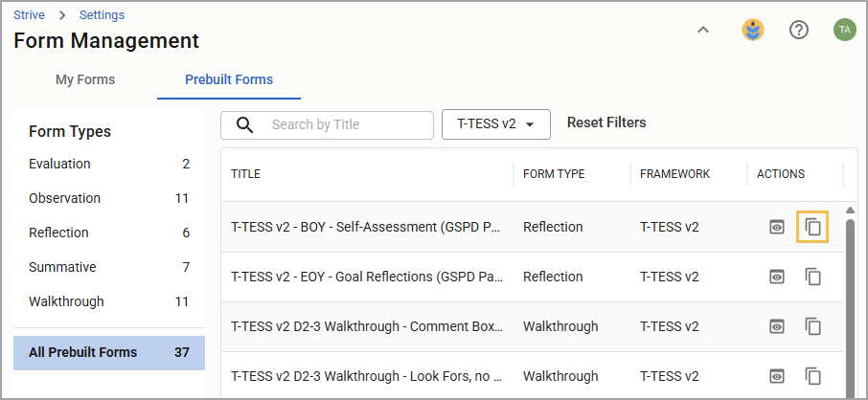The image size is (868, 400).
Task: Click Reflection cell in the EOY Goal Reflections row
Action: [x=553, y=277]
